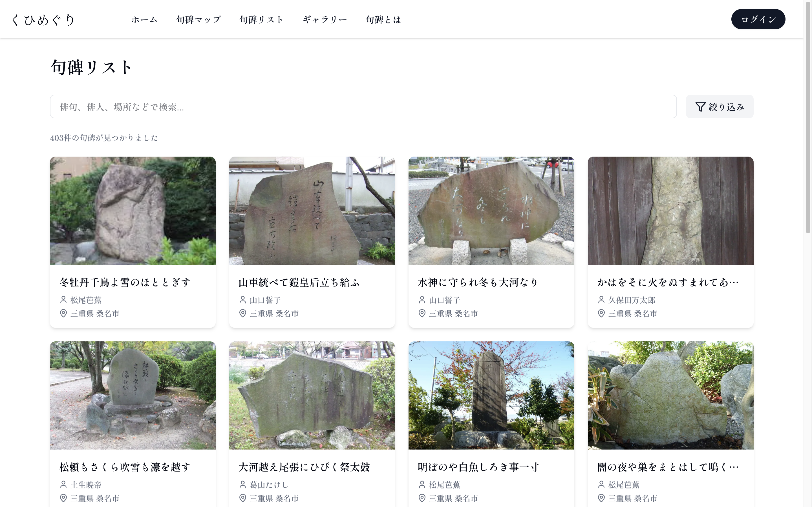The height and width of the screenshot is (507, 812).
Task: Click person icon beside 土生暁帝
Action: pos(63,484)
